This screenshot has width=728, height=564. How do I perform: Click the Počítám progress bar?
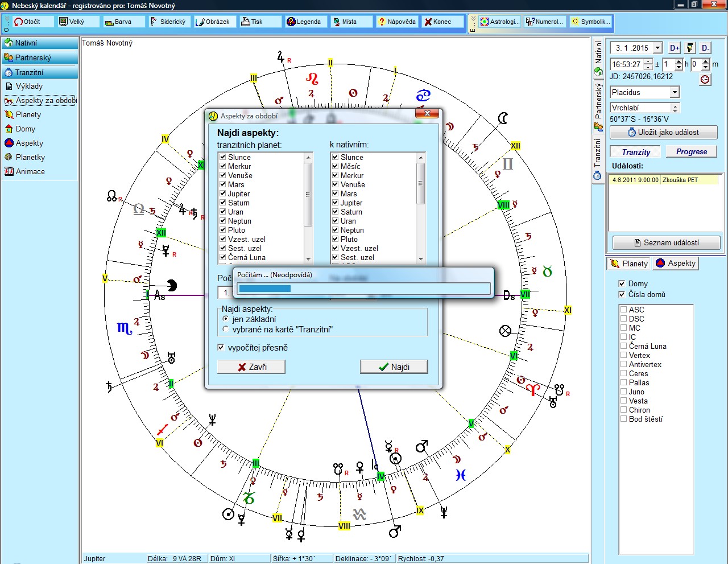[x=364, y=289]
